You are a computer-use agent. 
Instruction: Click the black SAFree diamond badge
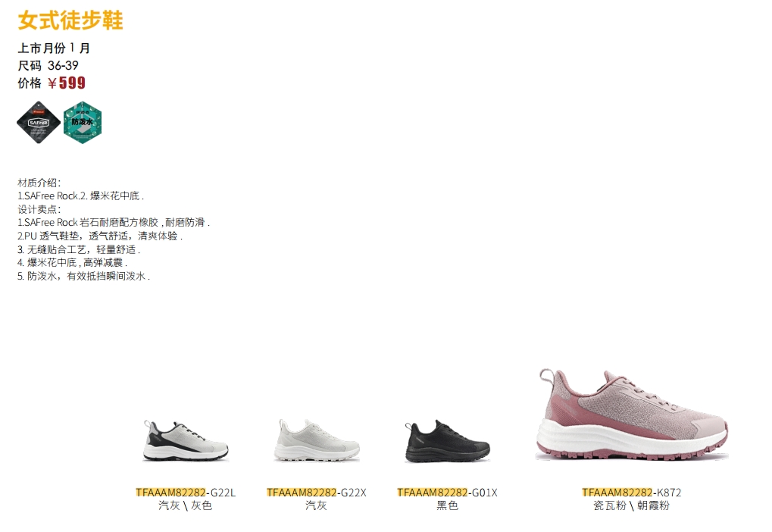(39, 123)
